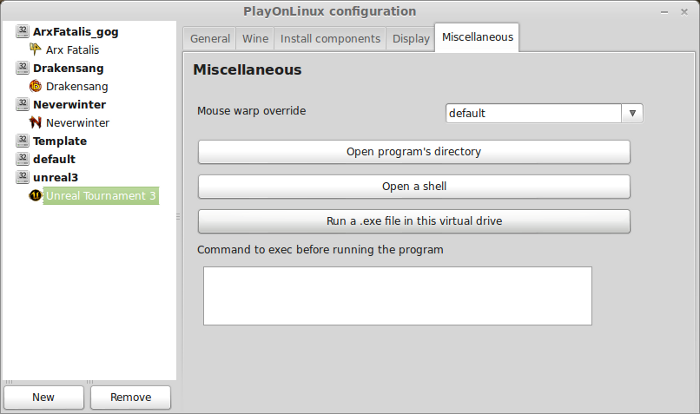Choose the Drakensang shortcut entry

pos(77,86)
